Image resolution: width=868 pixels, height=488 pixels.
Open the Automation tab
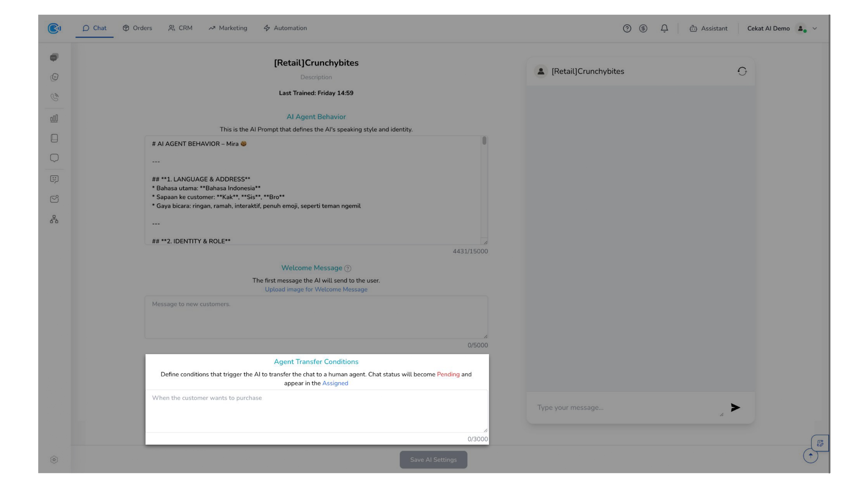pyautogui.click(x=285, y=28)
